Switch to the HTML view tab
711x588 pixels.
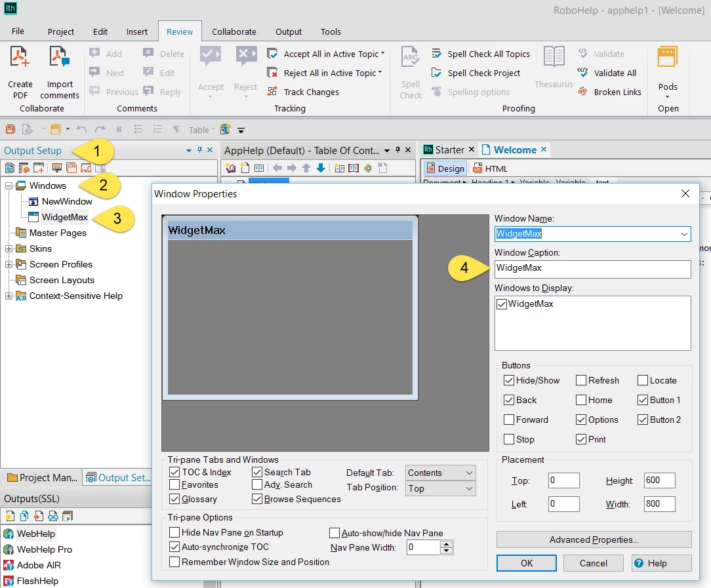[x=491, y=168]
